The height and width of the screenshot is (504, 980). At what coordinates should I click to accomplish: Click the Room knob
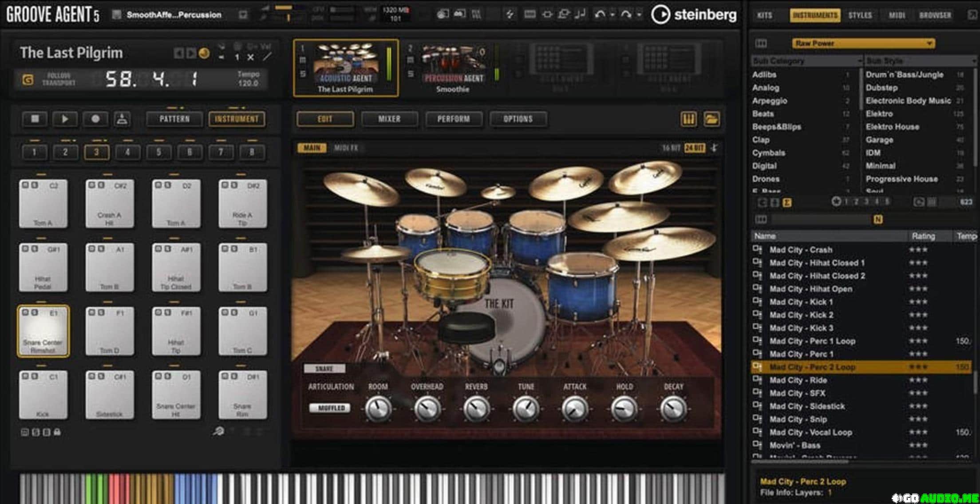(x=378, y=409)
